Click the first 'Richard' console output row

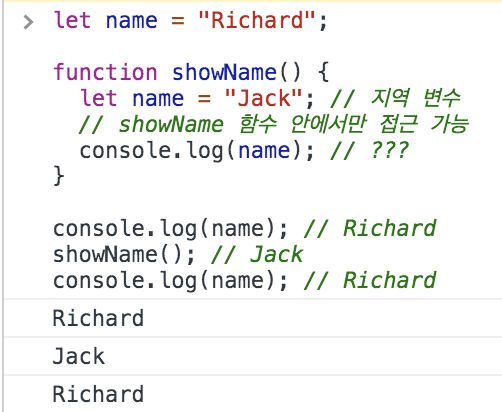point(253,318)
